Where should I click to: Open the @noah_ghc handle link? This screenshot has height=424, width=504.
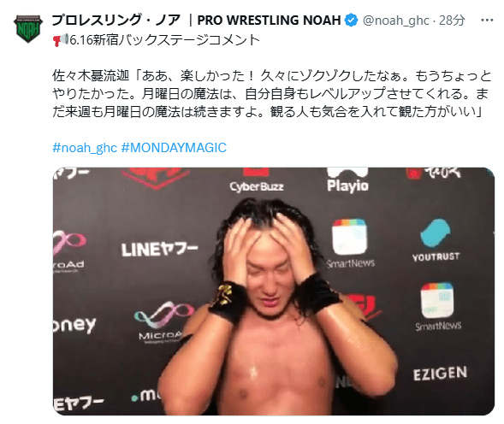[x=395, y=21]
